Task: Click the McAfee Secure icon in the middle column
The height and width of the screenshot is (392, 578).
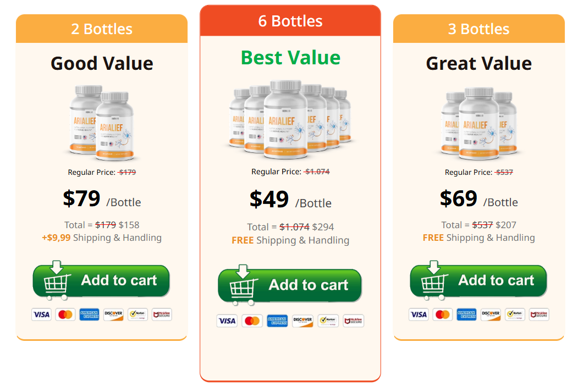Action: (x=354, y=321)
